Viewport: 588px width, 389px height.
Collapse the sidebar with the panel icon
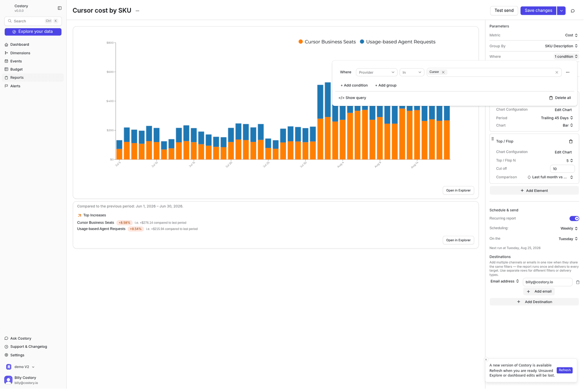click(x=60, y=8)
